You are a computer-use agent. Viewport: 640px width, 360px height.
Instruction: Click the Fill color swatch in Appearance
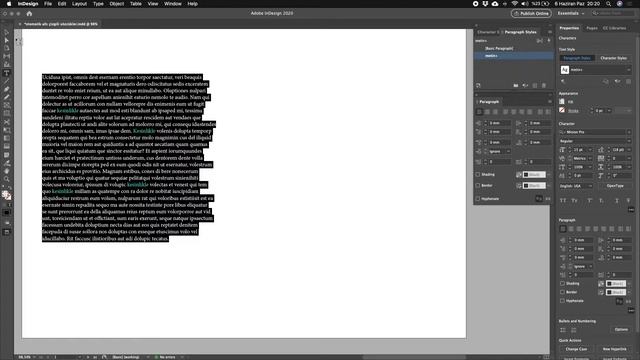coord(562,102)
